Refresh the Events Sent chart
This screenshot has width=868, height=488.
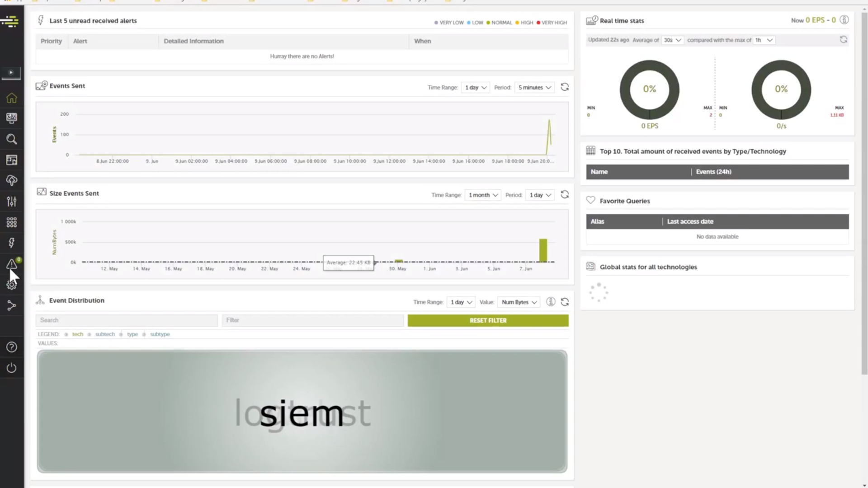565,87
